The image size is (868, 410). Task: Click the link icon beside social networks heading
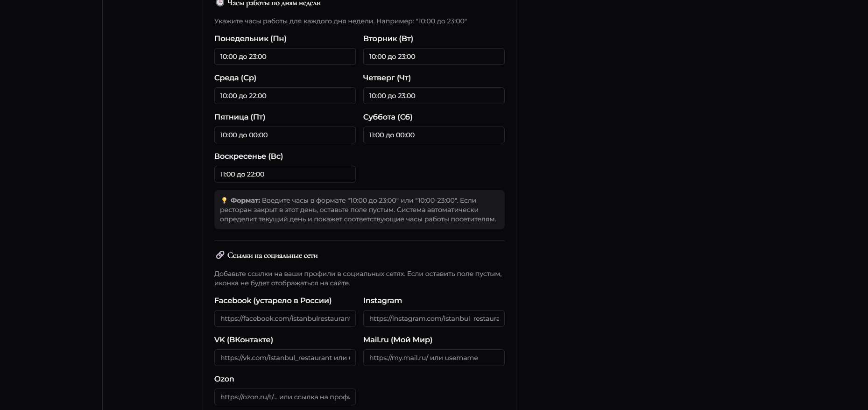pyautogui.click(x=219, y=255)
